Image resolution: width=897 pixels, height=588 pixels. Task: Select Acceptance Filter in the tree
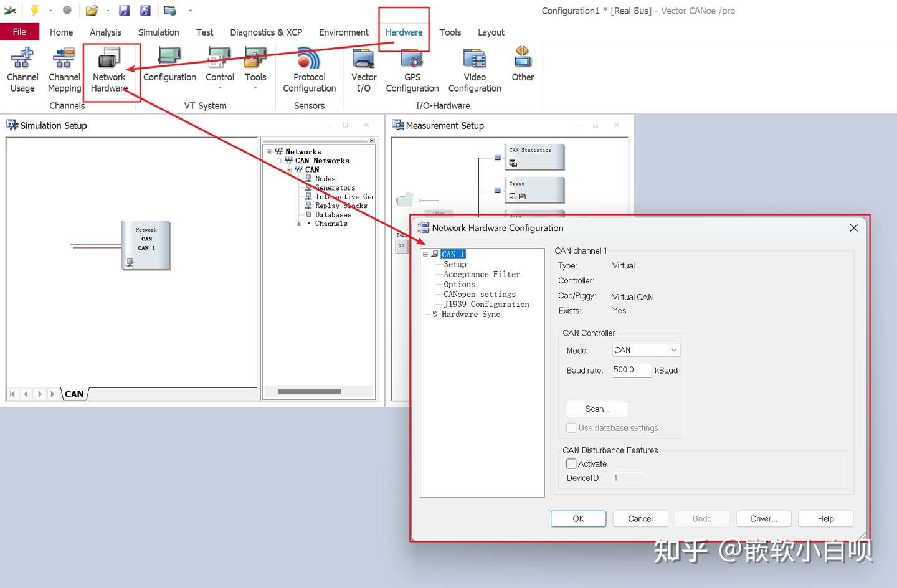[x=482, y=274]
